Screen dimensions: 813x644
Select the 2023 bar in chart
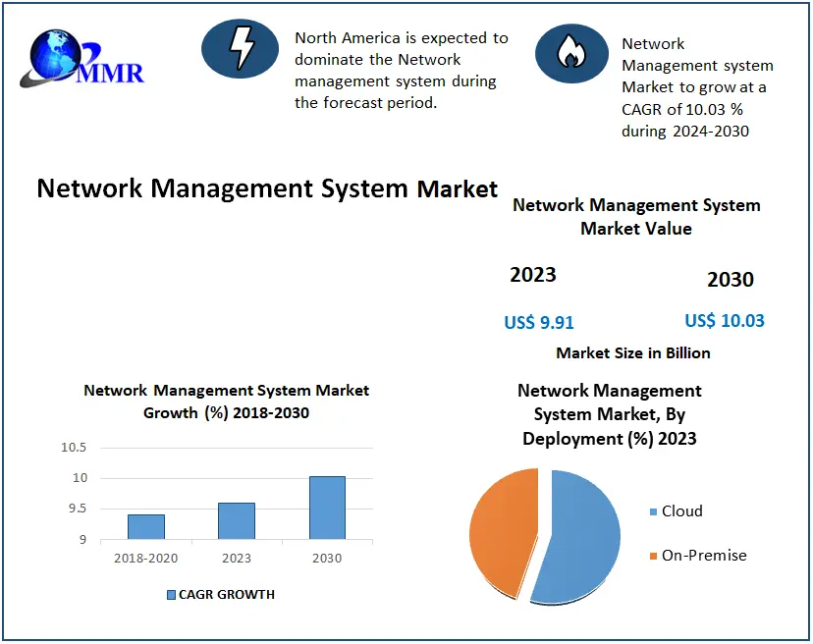(x=236, y=520)
